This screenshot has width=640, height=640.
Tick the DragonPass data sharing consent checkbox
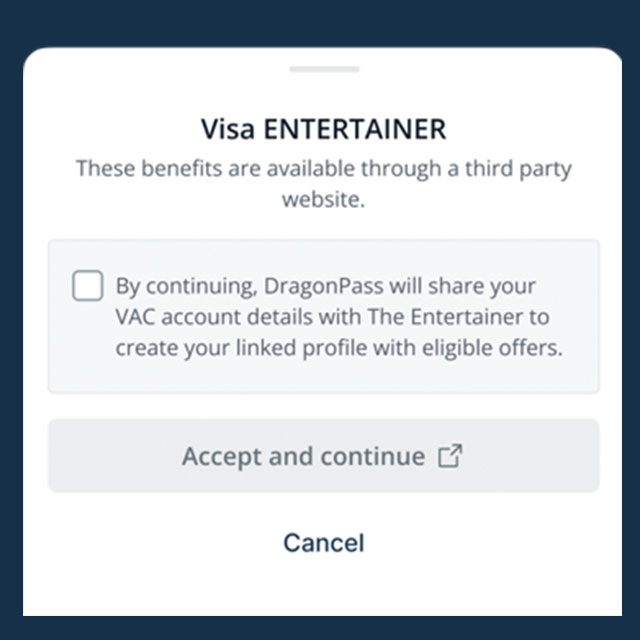88,287
